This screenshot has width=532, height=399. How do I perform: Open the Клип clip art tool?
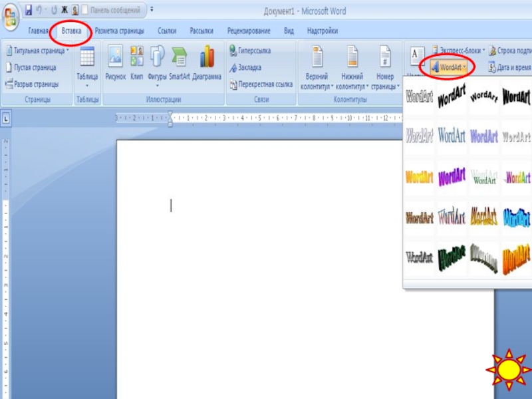point(137,63)
